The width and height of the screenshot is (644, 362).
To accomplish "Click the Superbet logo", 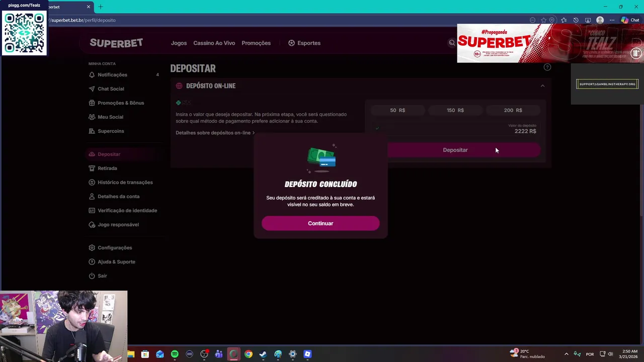I will click(116, 43).
